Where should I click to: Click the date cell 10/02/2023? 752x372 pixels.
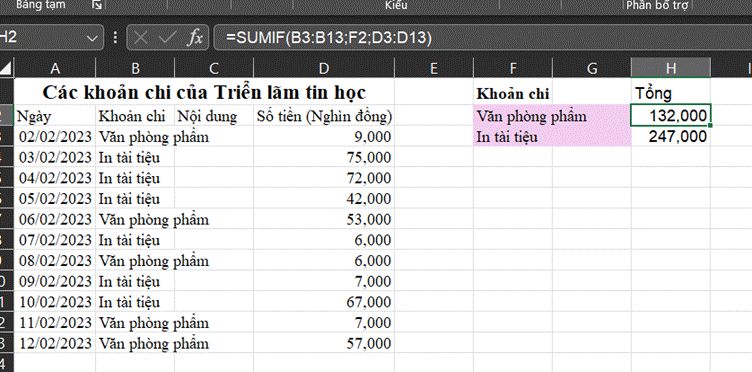pos(55,302)
